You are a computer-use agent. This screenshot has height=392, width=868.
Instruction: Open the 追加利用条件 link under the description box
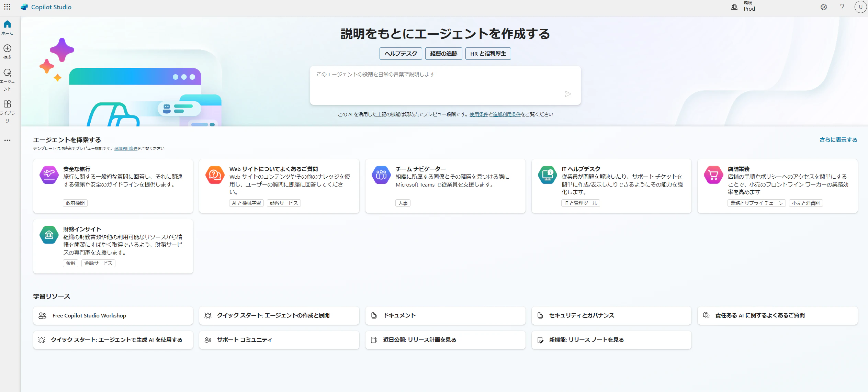tap(507, 114)
